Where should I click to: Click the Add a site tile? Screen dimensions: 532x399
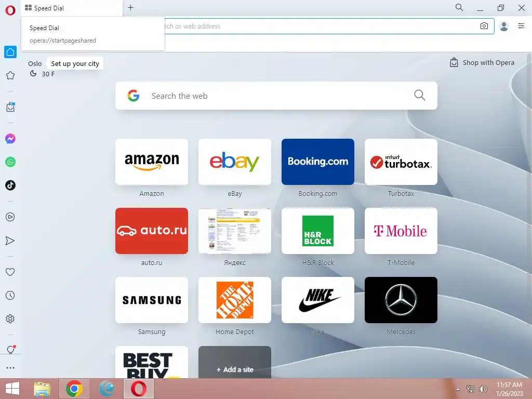[x=235, y=362]
